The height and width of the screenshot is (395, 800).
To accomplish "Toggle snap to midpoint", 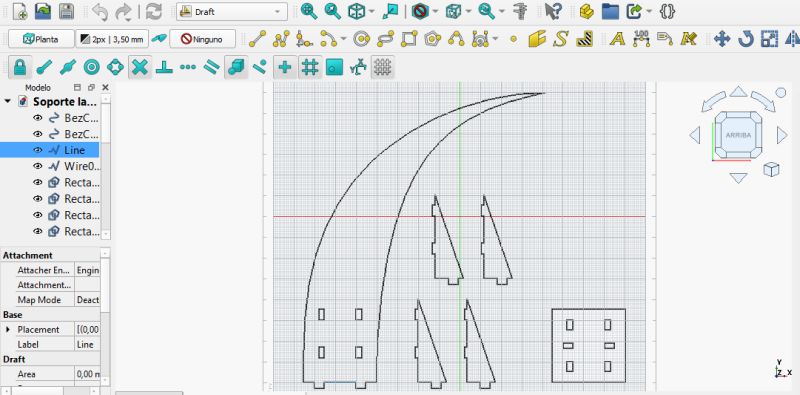I will [68, 67].
